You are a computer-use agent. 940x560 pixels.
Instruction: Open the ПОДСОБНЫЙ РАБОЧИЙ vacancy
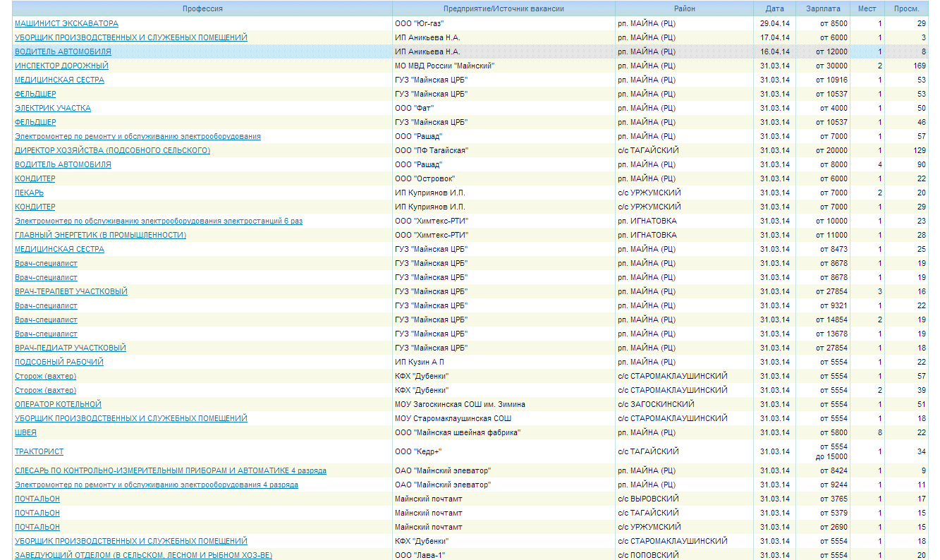(x=59, y=362)
